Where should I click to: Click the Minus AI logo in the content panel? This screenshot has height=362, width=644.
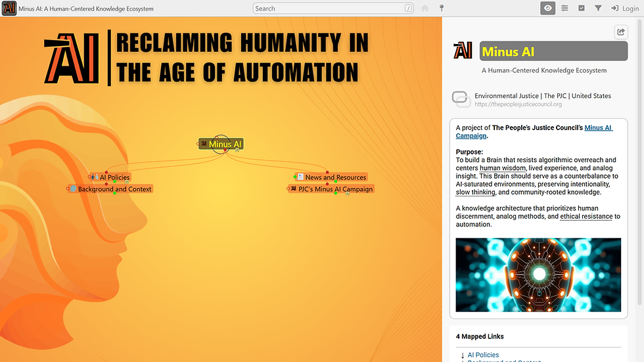click(x=463, y=51)
